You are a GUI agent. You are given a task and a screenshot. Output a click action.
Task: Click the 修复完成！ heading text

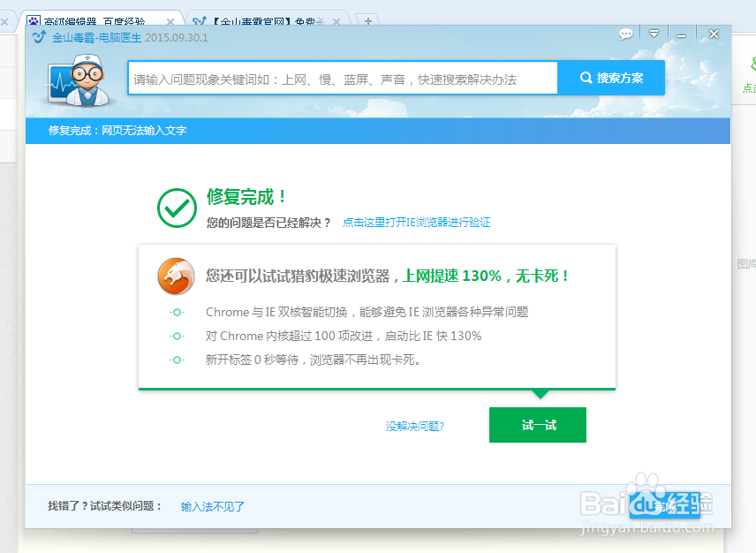[246, 197]
